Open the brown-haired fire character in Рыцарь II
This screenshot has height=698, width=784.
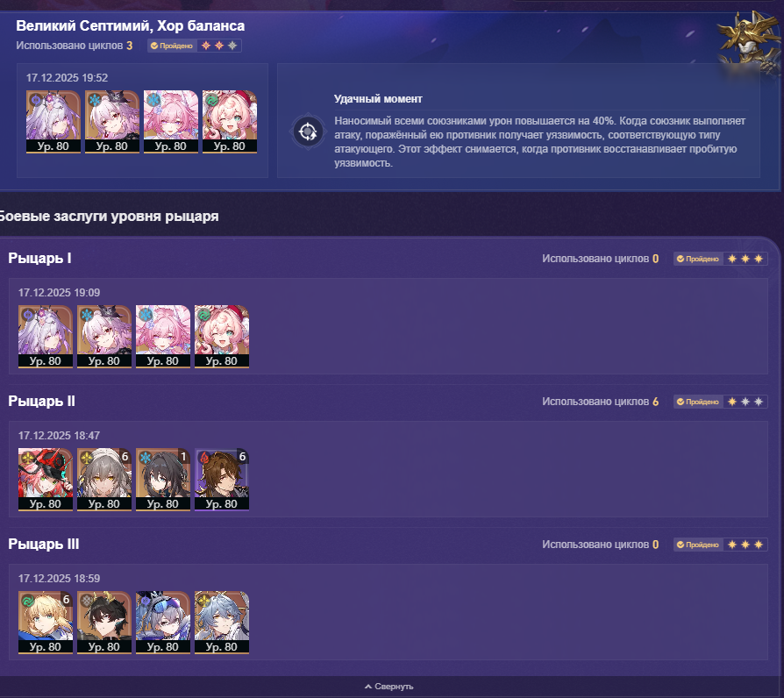[x=222, y=480]
